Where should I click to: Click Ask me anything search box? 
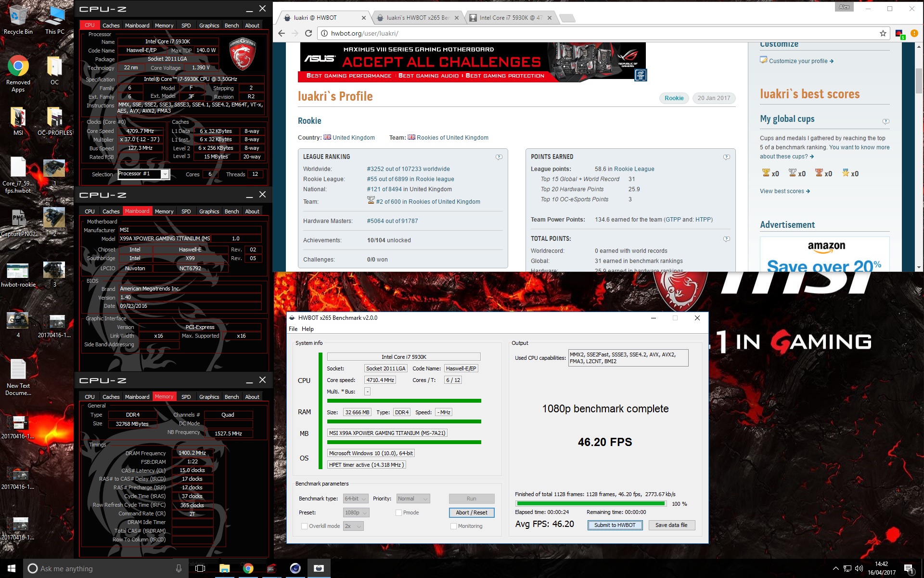[106, 568]
